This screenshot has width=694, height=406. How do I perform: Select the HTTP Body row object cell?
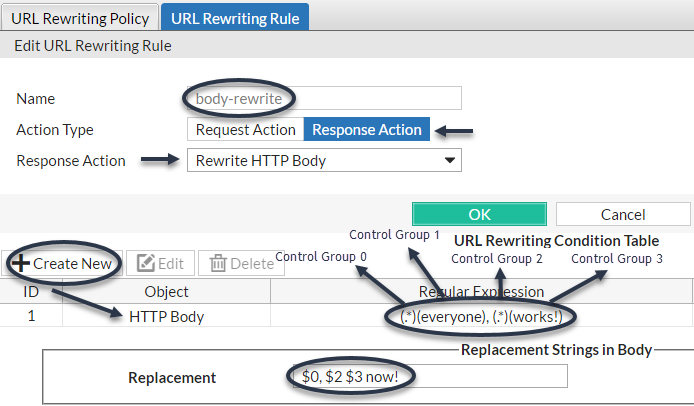coord(166,316)
